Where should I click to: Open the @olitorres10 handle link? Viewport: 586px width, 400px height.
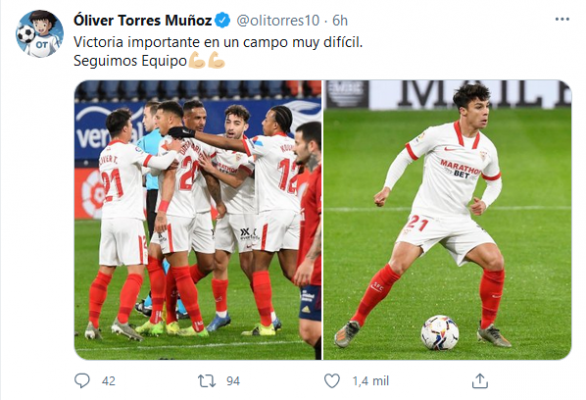coord(278,20)
